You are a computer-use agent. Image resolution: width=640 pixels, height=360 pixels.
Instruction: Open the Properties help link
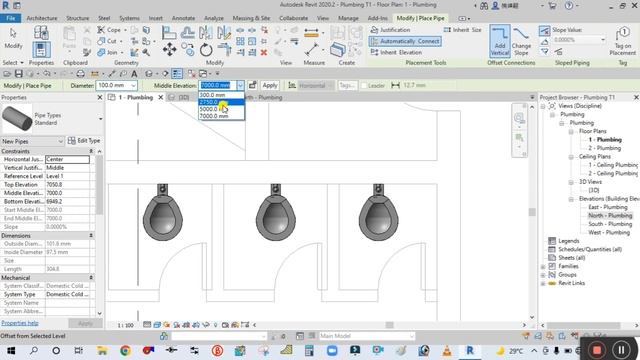(x=20, y=323)
